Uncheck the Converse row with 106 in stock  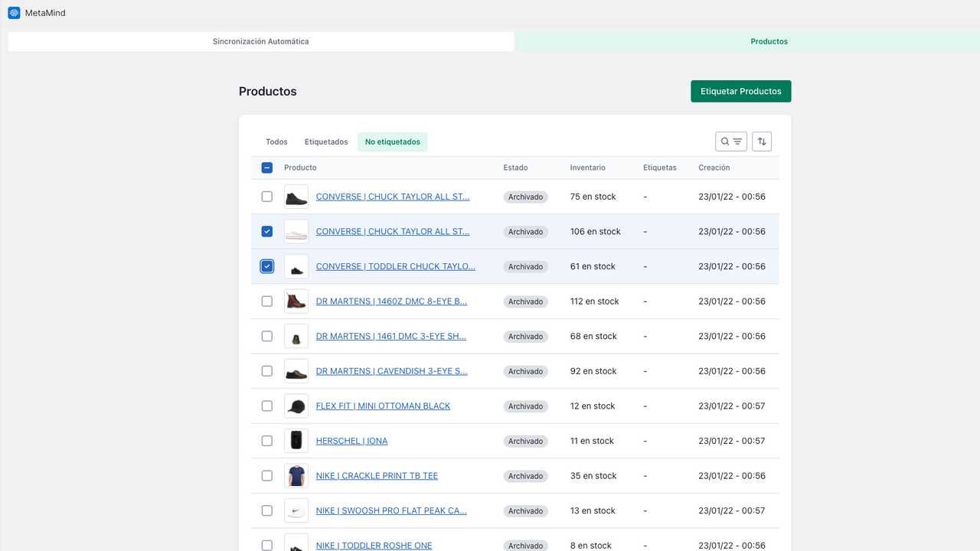click(x=267, y=231)
